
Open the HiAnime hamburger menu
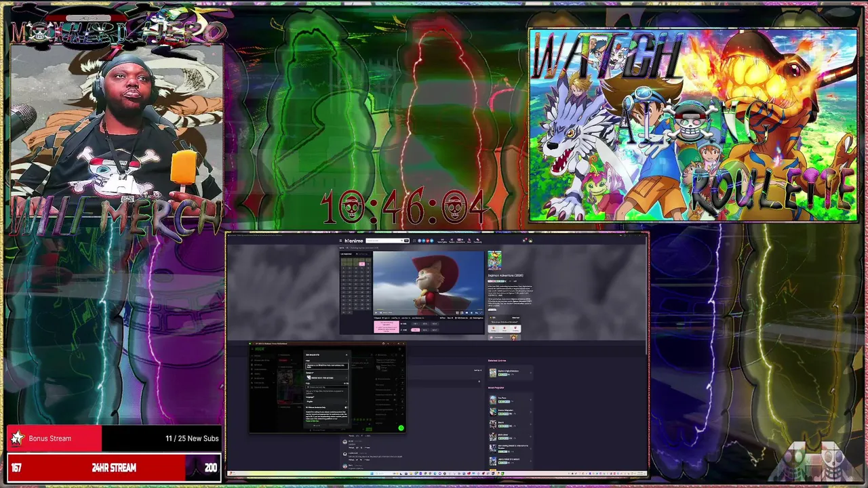[340, 241]
